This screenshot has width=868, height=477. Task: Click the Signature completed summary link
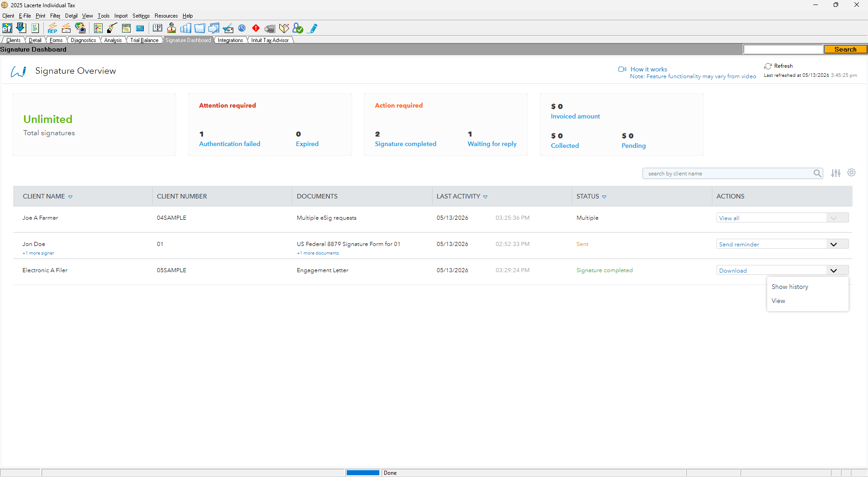tap(406, 144)
